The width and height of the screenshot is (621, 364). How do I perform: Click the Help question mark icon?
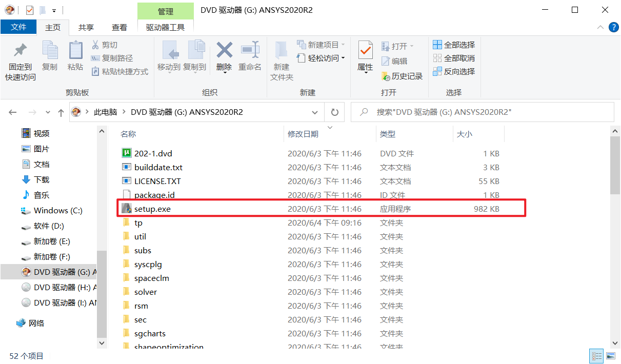point(613,27)
